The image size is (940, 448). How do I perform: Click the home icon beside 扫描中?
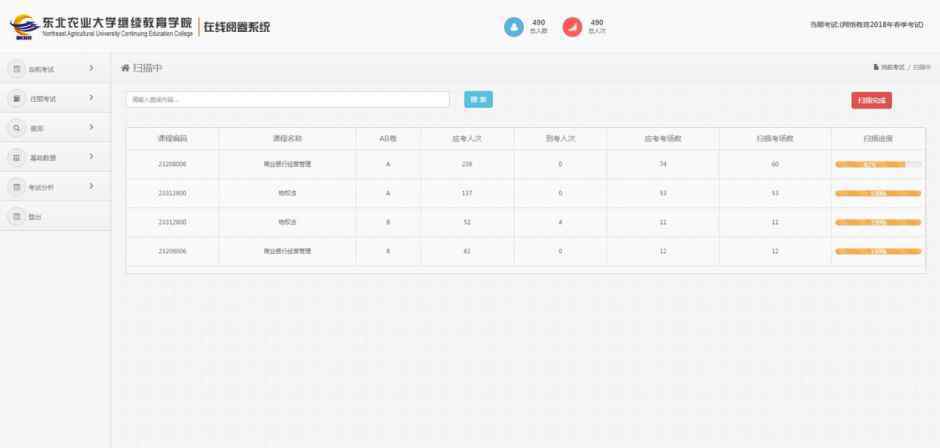(125, 68)
